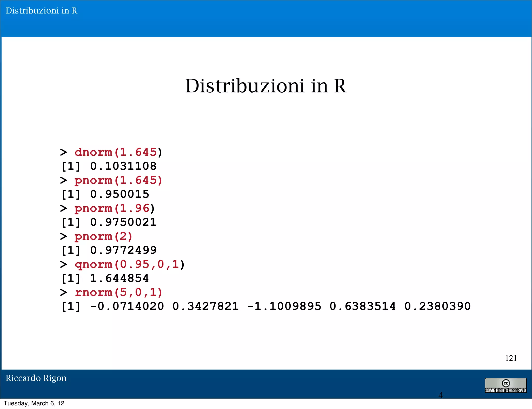Click the date 'Tuesday, March 6, 12'
The image size is (532, 409).
pos(34,403)
